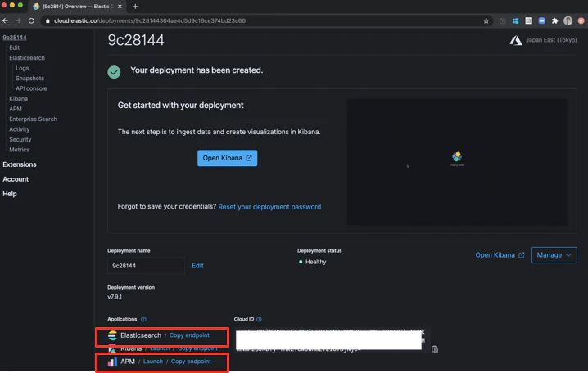Open Logs in the sidebar
588x373 pixels.
(22, 68)
